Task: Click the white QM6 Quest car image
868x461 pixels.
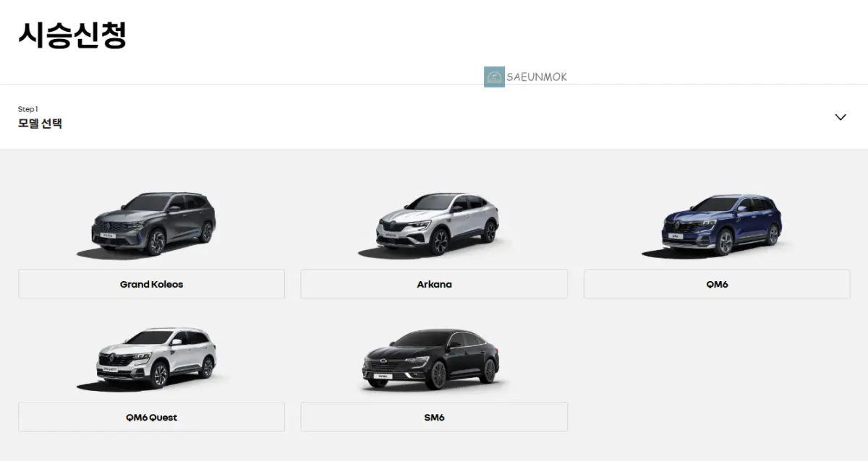Action: click(151, 358)
